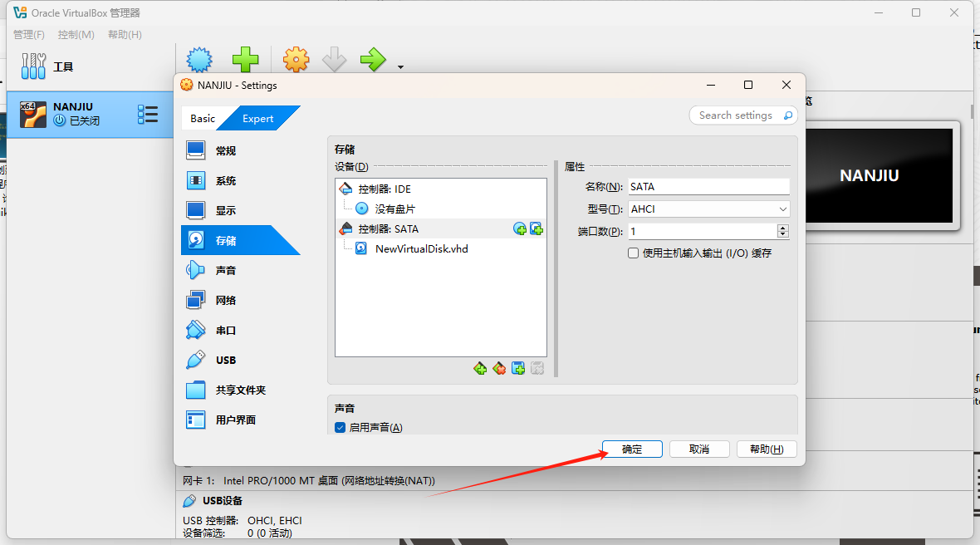Select the NewVirtualDisk.vhd disk item
The image size is (980, 545).
[x=441, y=248]
